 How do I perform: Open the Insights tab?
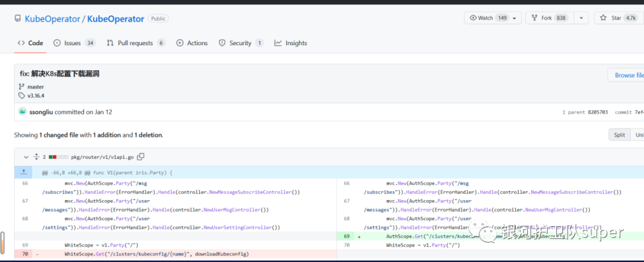click(290, 43)
